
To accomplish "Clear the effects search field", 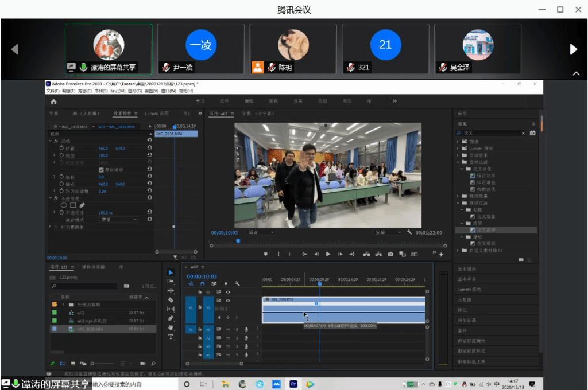I will coord(523,133).
